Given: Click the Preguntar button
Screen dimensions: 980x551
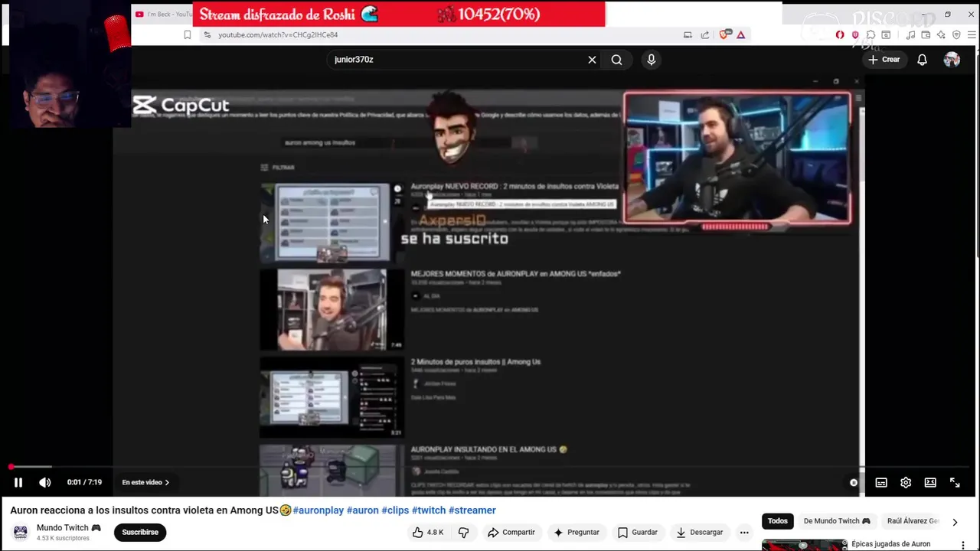Looking at the screenshot, I should pyautogui.click(x=576, y=533).
